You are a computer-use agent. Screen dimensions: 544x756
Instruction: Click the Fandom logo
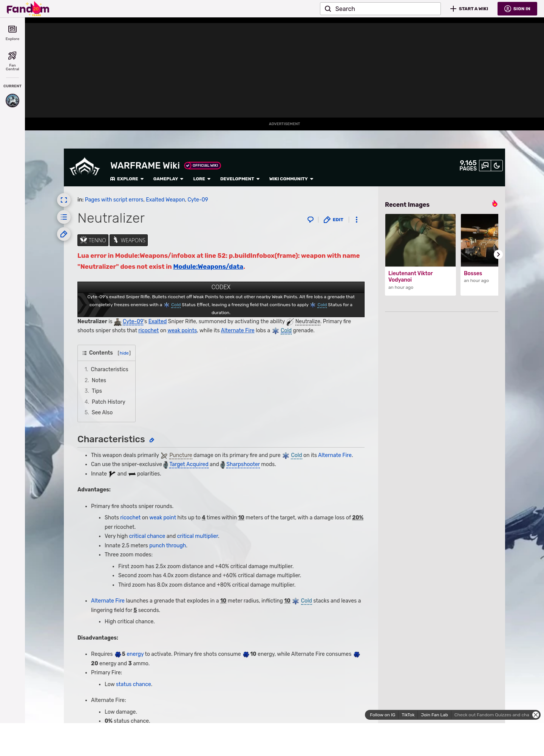[28, 9]
